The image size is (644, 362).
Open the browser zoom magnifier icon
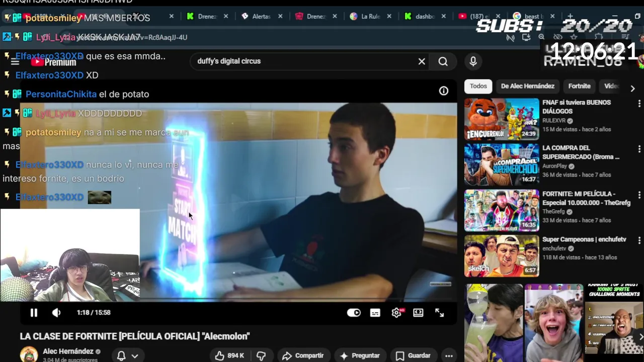[x=541, y=37]
